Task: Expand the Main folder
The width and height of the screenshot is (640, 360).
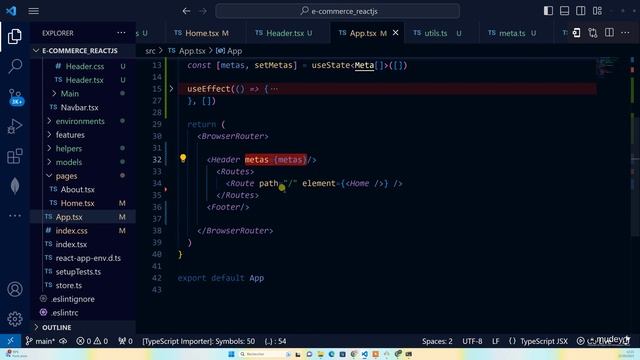Action: [x=69, y=93]
